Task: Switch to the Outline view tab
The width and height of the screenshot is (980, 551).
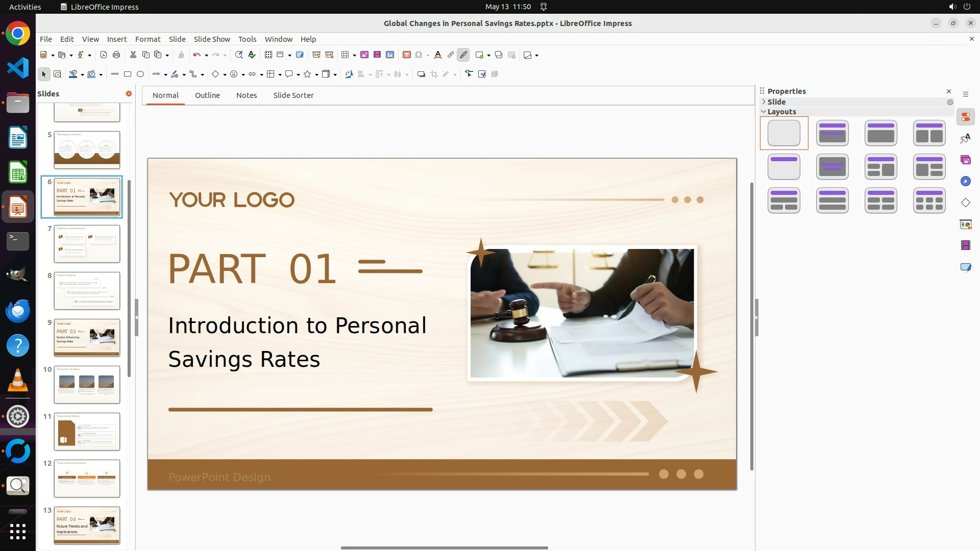Action: tap(207, 95)
